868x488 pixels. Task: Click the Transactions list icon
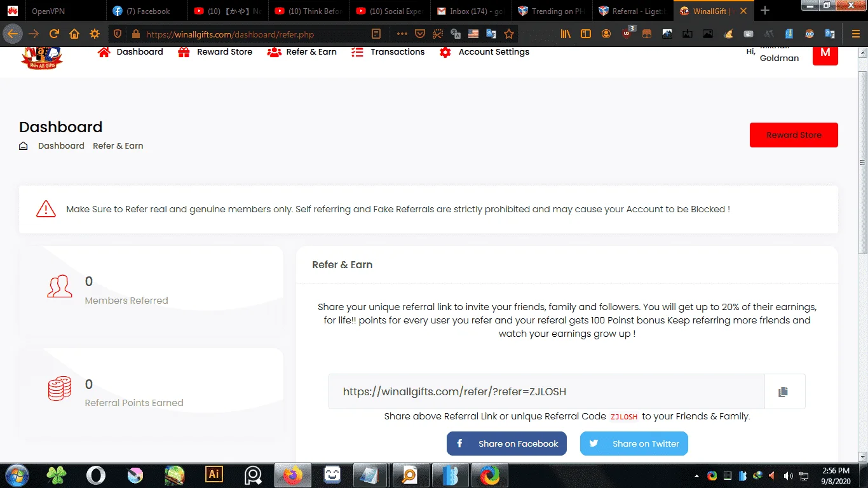coord(357,52)
